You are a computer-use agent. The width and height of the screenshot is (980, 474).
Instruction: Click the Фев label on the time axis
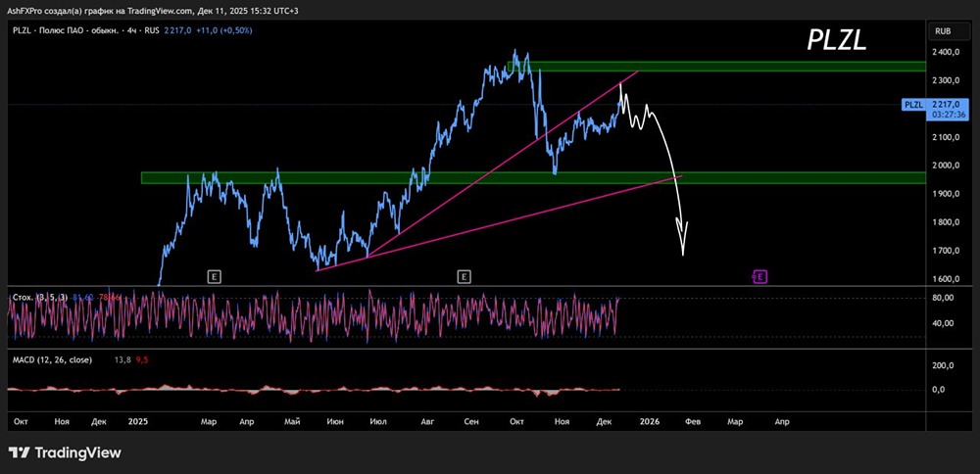coord(693,422)
